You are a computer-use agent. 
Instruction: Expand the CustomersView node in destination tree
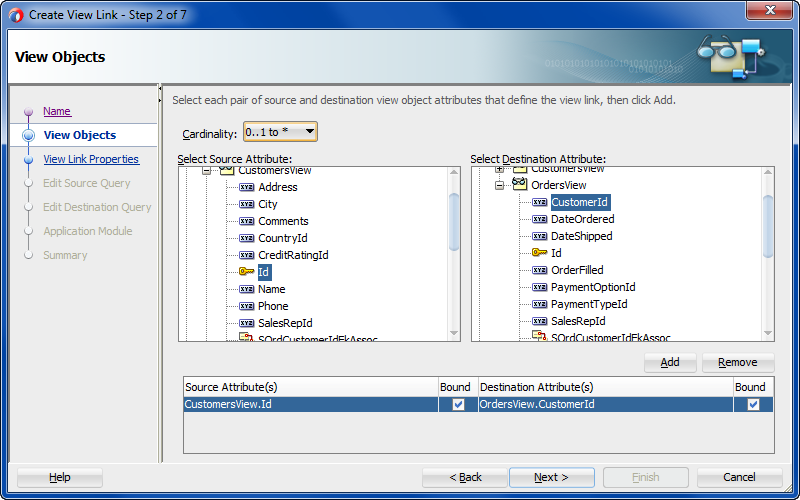(x=499, y=169)
